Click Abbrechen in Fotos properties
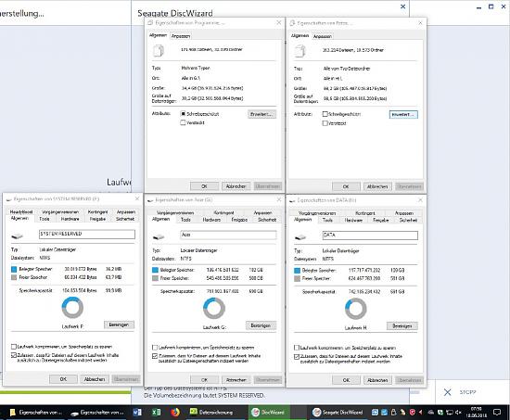This screenshot has height=420, width=510. click(377, 186)
